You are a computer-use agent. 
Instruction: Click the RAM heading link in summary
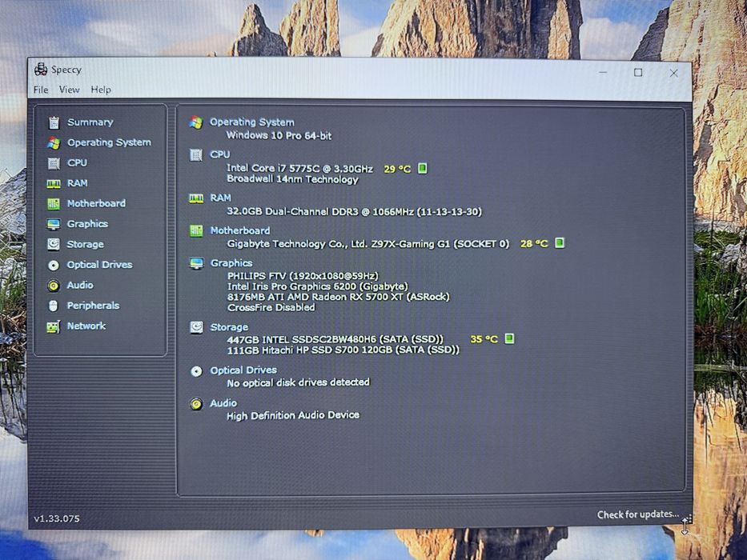[x=220, y=198]
